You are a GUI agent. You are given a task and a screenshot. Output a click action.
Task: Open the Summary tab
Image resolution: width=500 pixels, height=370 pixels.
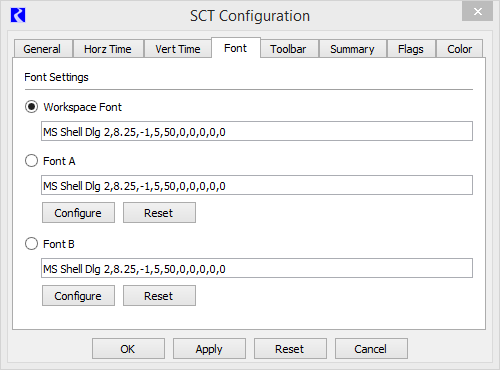pyautogui.click(x=352, y=49)
